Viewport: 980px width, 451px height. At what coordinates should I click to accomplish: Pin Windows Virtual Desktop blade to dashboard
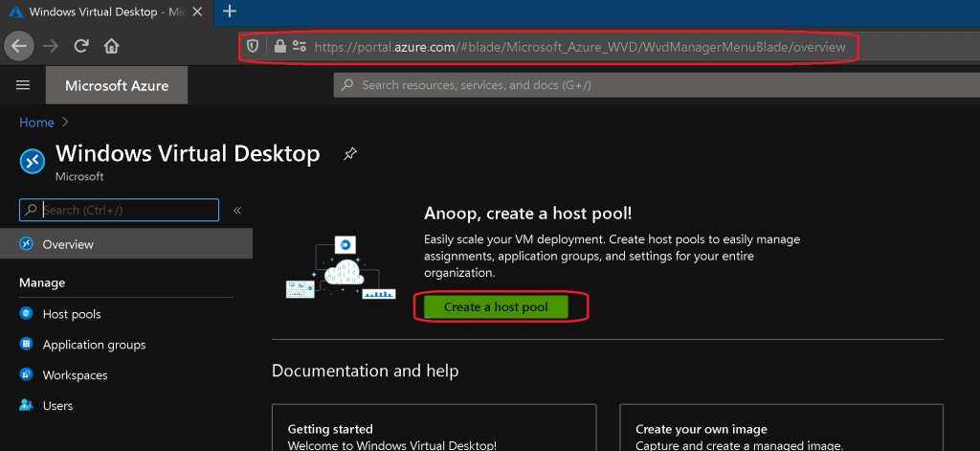[x=350, y=154]
